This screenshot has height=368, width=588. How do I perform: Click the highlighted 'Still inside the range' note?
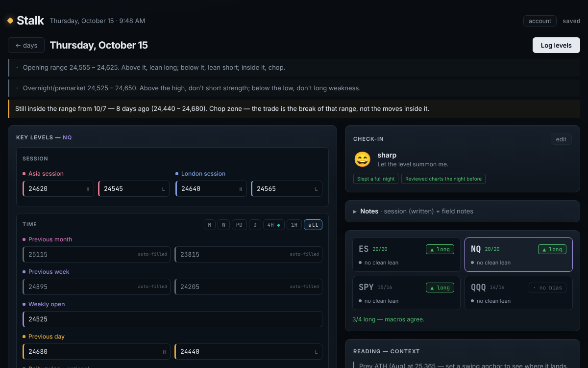tap(294, 109)
